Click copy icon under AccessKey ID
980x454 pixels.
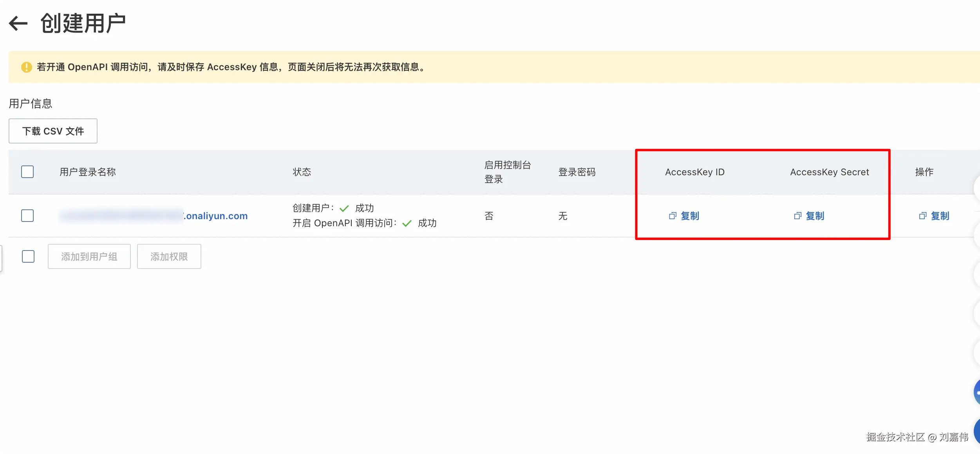(673, 216)
